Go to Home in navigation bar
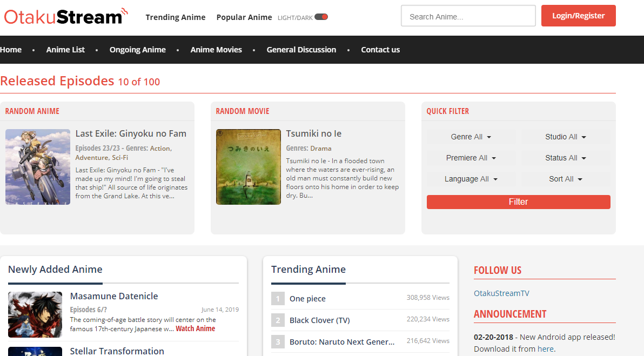This screenshot has height=356, width=644. point(11,50)
